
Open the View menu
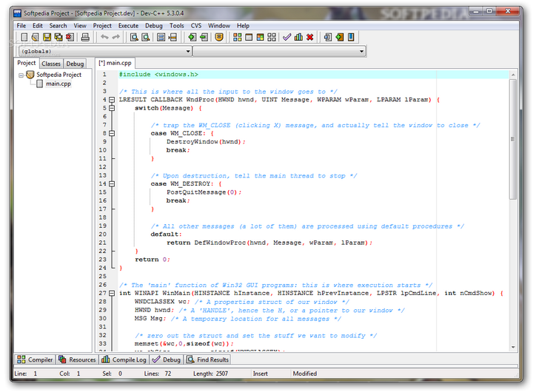pyautogui.click(x=80, y=25)
